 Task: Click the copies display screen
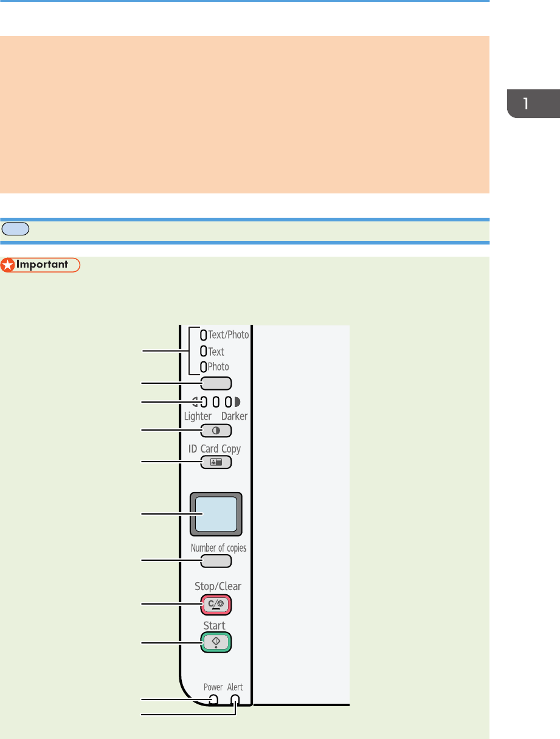(216, 515)
